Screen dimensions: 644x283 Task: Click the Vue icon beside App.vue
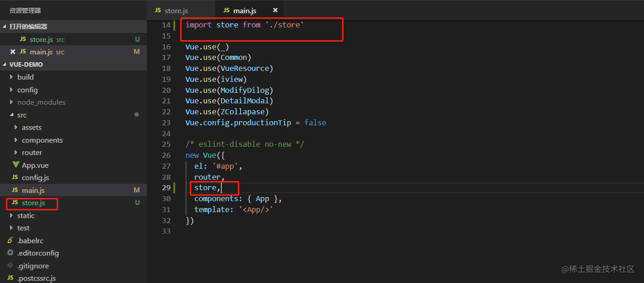[x=16, y=165]
